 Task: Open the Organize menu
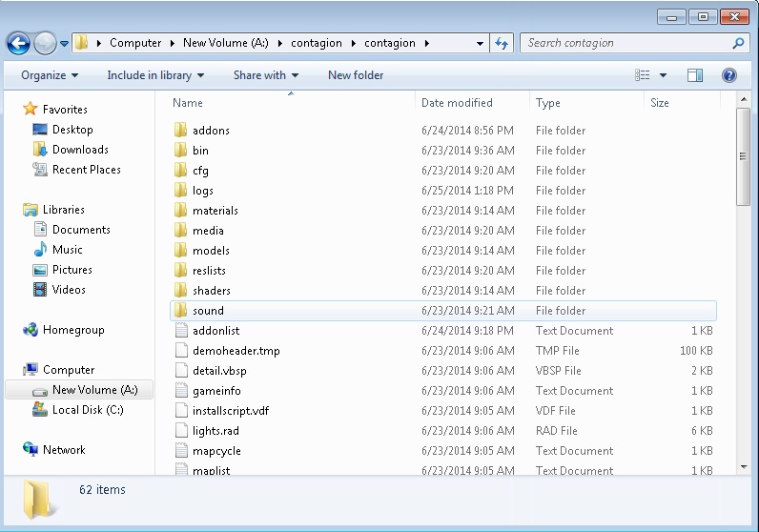[x=50, y=75]
